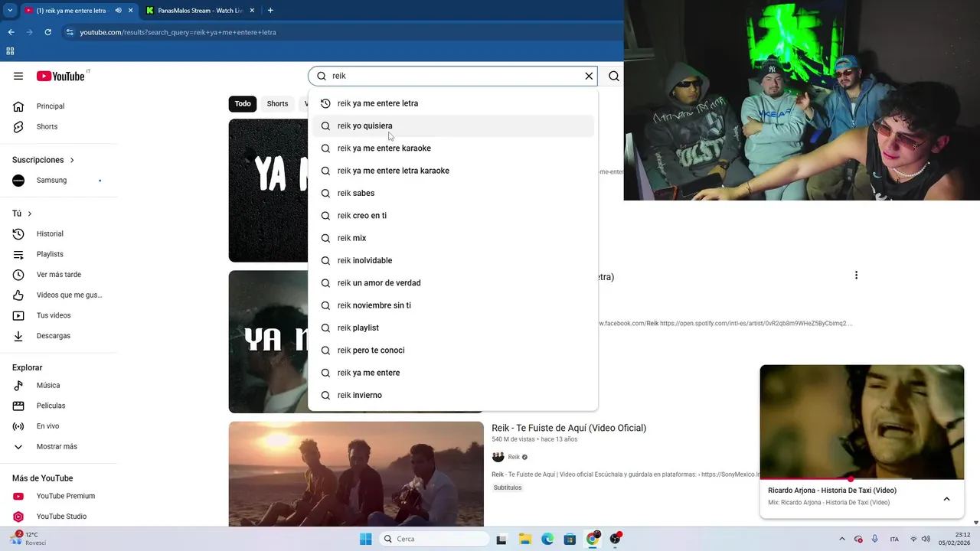Click the magnifier search button beside the box

614,76
